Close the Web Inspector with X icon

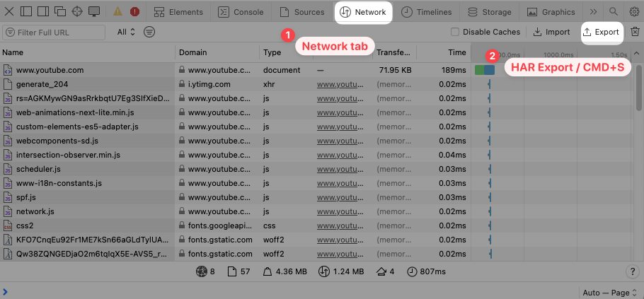[9, 11]
